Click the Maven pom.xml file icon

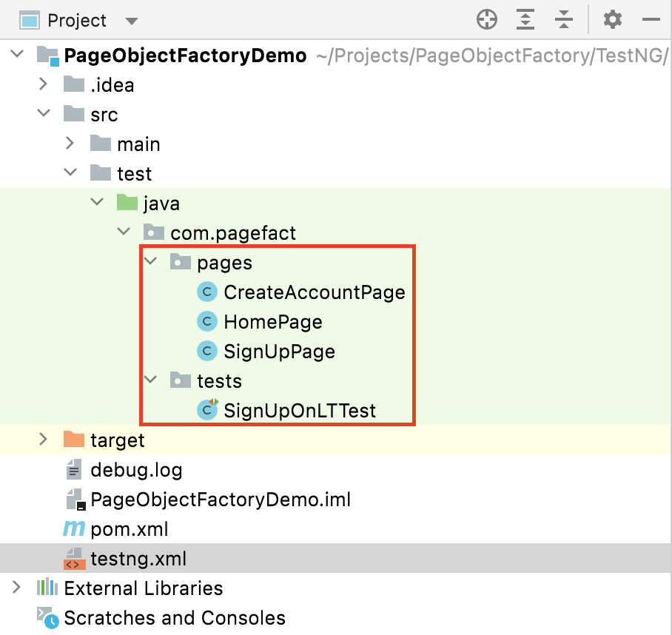74,529
